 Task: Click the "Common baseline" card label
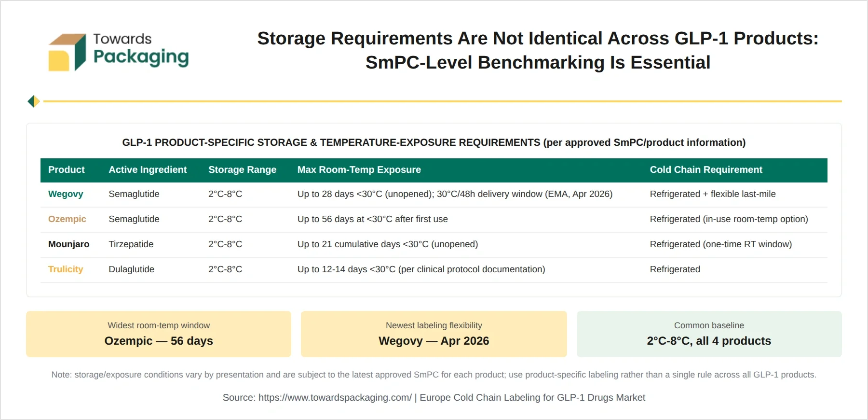(709, 325)
